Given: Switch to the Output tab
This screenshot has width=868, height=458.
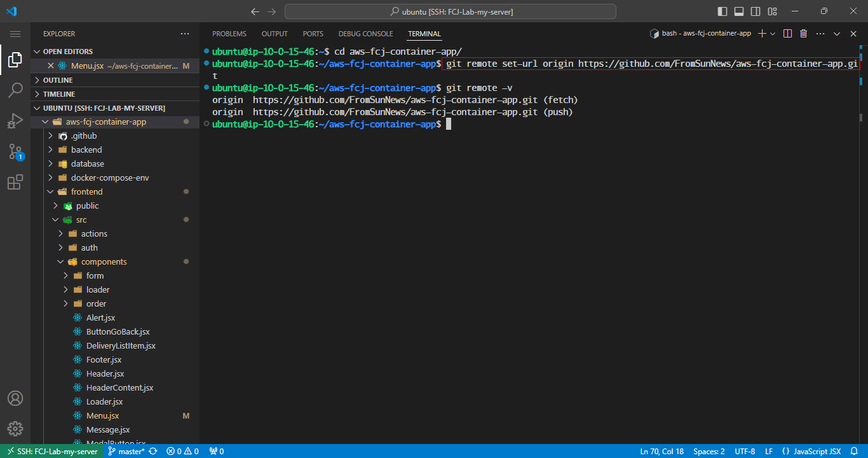Looking at the screenshot, I should pyautogui.click(x=275, y=34).
